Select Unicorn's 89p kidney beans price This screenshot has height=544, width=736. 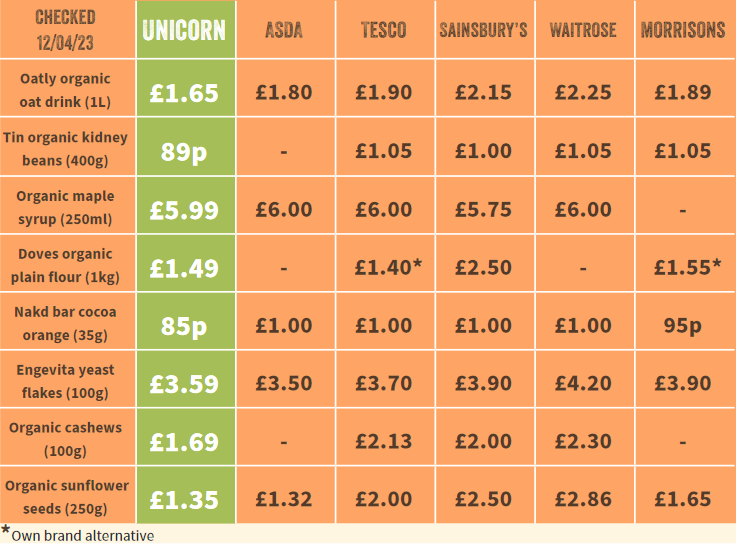click(184, 151)
